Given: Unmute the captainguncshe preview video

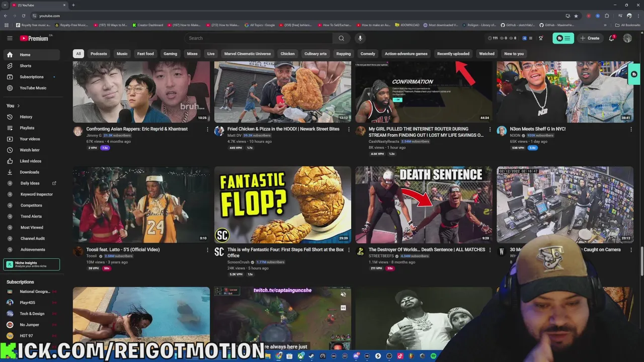Looking at the screenshot, I should click(x=343, y=295).
